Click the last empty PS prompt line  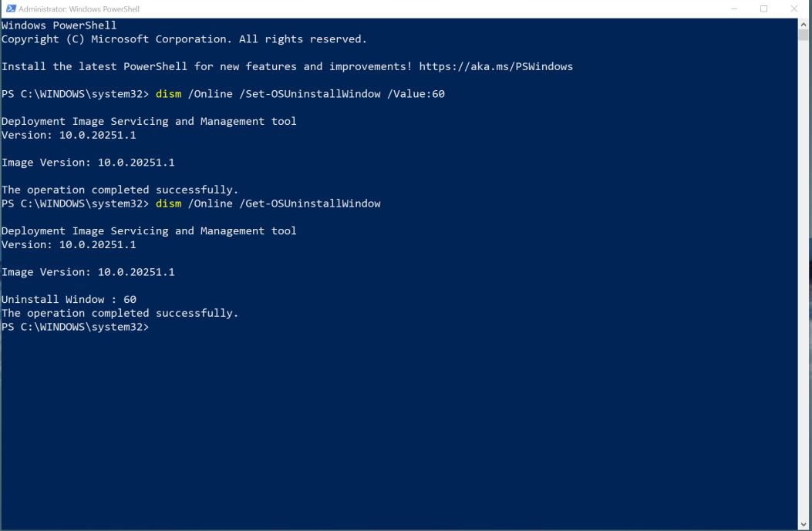click(x=75, y=327)
